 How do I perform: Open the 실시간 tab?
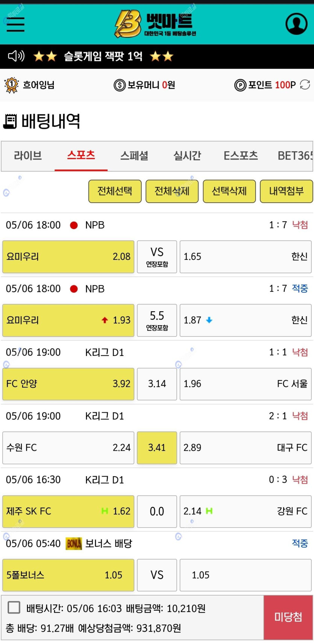(187, 155)
